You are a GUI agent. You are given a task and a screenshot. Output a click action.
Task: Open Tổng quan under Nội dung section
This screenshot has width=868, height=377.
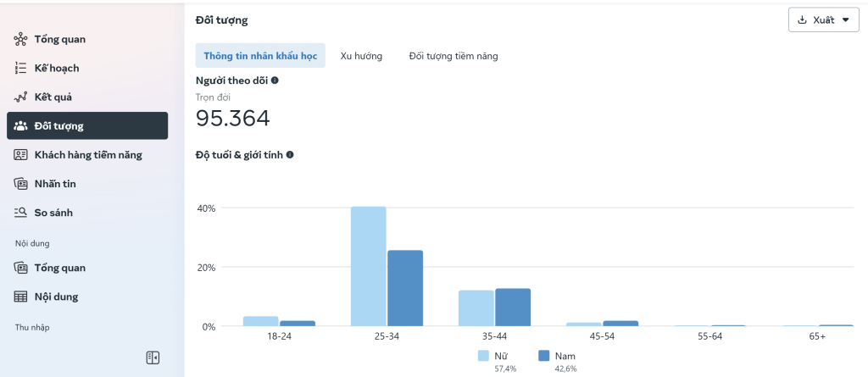coord(59,268)
